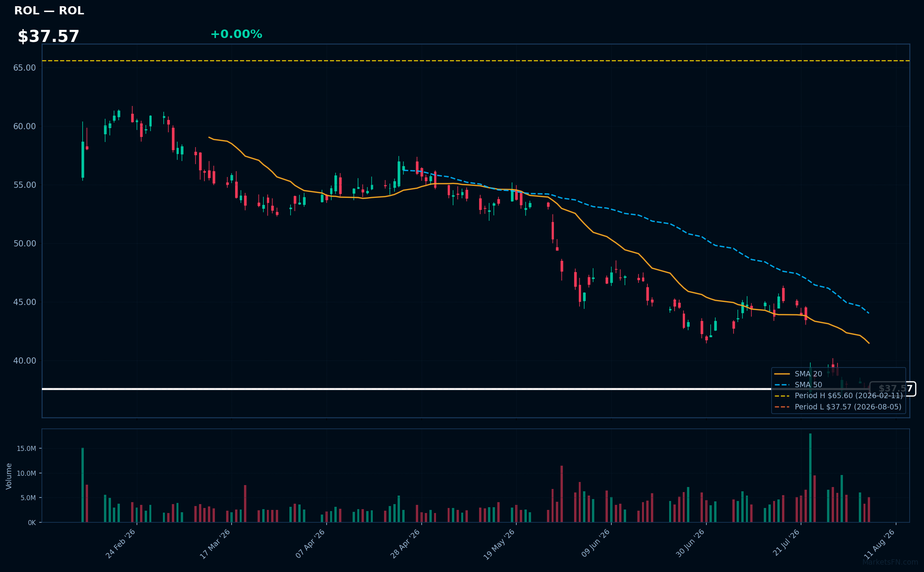Select the 65.00 price axis label
The width and height of the screenshot is (924, 572).
pos(24,68)
